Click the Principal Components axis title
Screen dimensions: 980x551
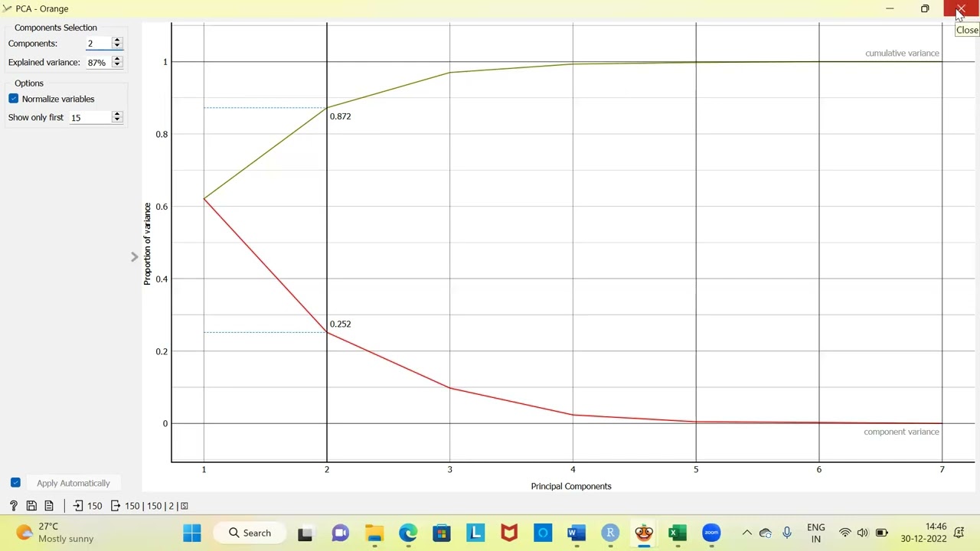pos(571,486)
